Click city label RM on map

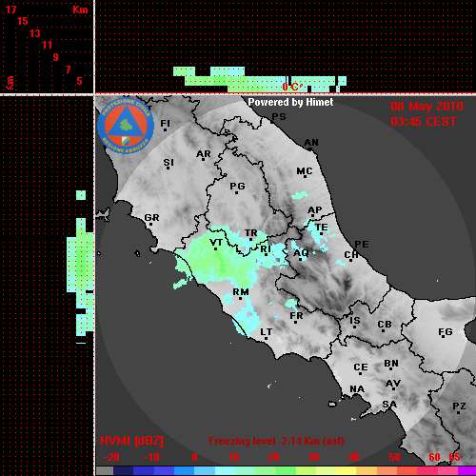pyautogui.click(x=241, y=292)
